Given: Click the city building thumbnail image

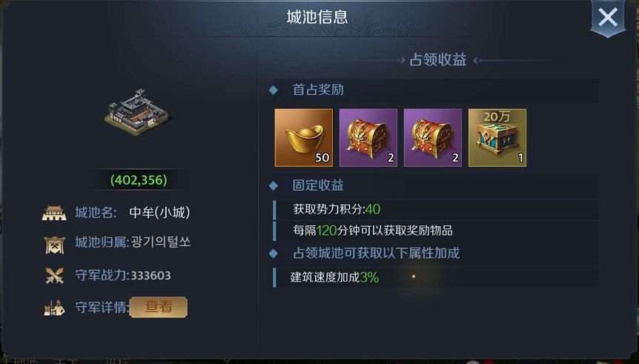Looking at the screenshot, I should click(x=138, y=111).
